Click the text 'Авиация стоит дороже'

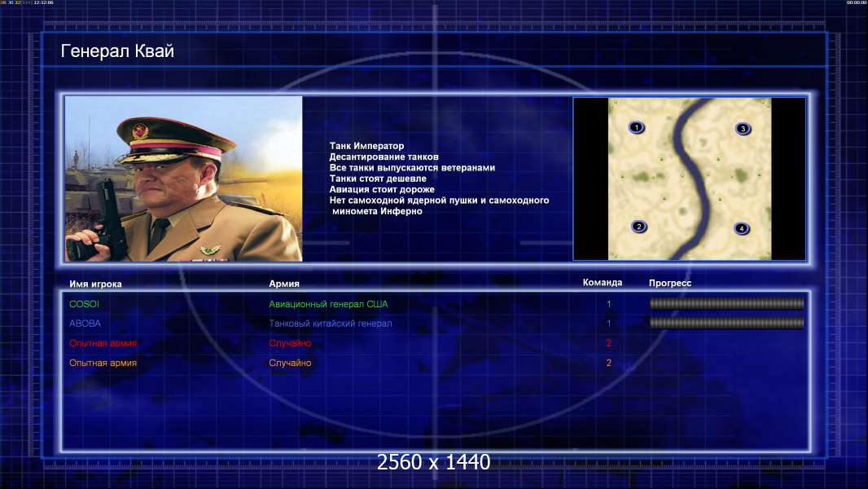pyautogui.click(x=382, y=189)
